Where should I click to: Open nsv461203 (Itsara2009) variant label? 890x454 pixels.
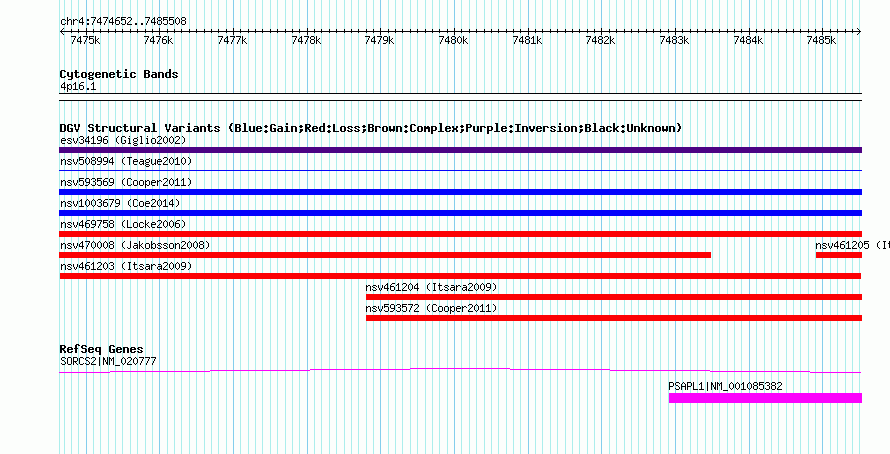126,266
